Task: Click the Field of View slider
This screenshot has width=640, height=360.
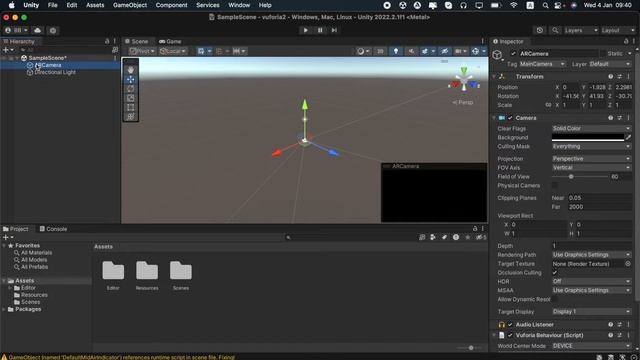Action: (580, 177)
